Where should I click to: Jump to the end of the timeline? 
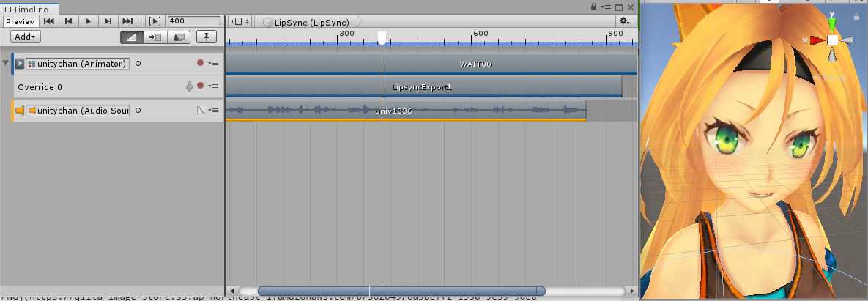[127, 21]
